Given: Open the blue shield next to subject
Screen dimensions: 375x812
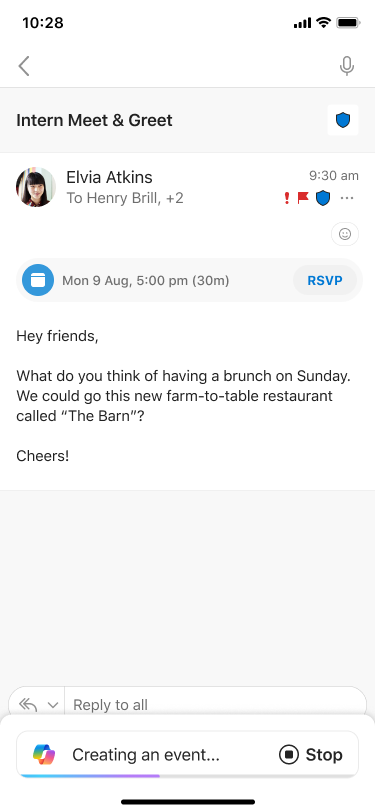Looking at the screenshot, I should tap(343, 120).
